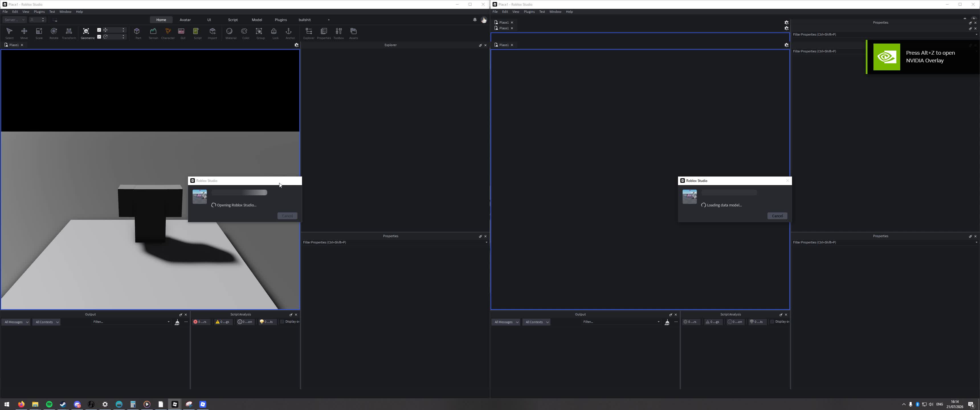980x410 pixels.
Task: Open Filter dropdown arrow in right Output
Action: [x=659, y=322]
